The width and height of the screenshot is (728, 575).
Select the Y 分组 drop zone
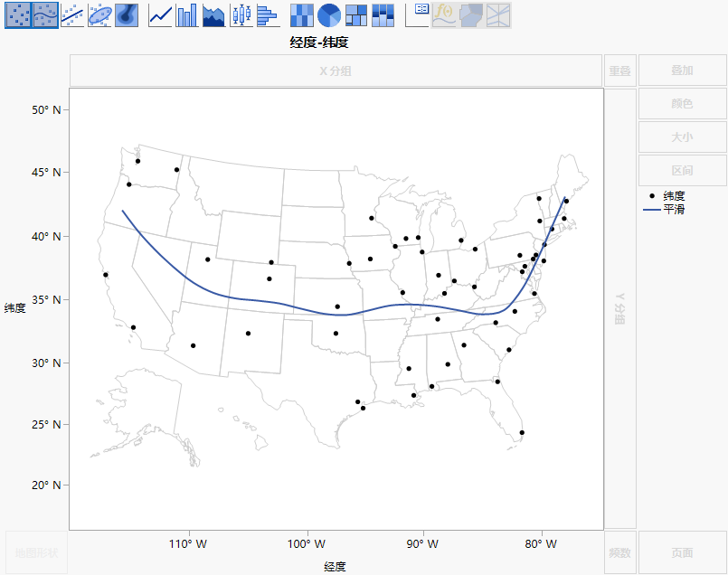pyautogui.click(x=619, y=308)
